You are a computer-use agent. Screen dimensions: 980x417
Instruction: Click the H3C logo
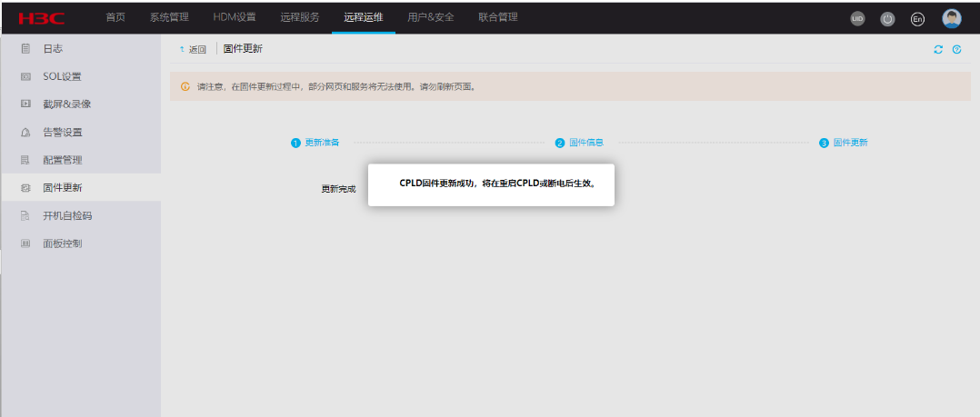(41, 18)
